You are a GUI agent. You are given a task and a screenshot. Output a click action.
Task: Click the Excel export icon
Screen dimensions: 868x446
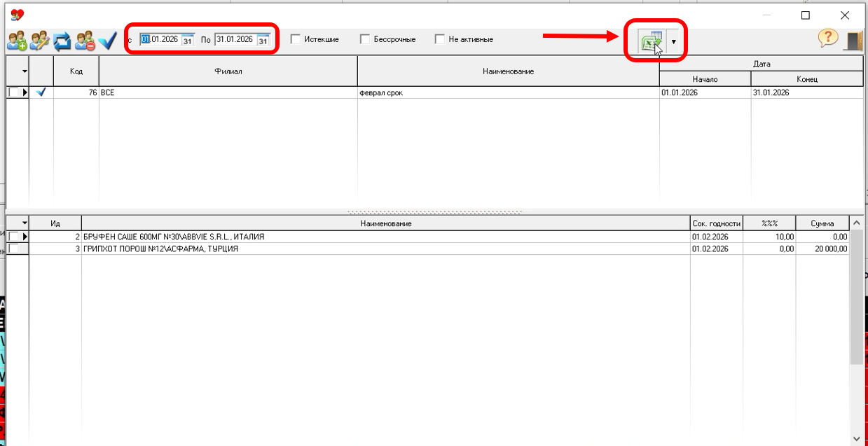[x=652, y=41]
